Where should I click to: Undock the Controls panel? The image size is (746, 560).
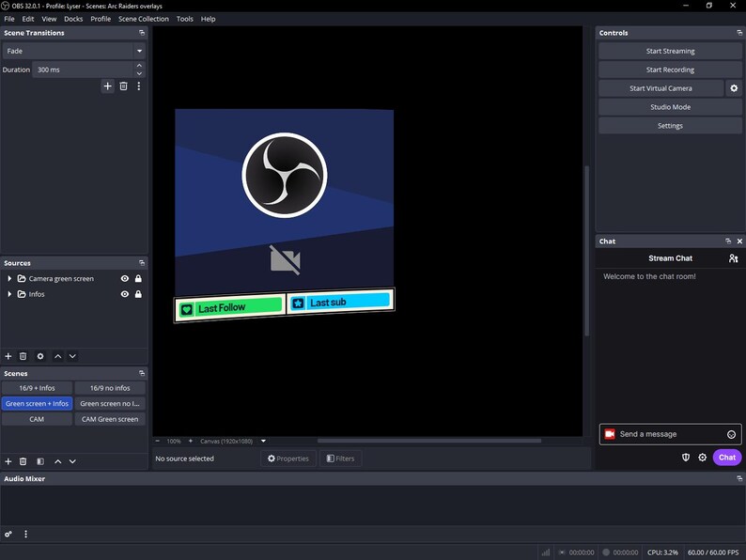(x=739, y=33)
